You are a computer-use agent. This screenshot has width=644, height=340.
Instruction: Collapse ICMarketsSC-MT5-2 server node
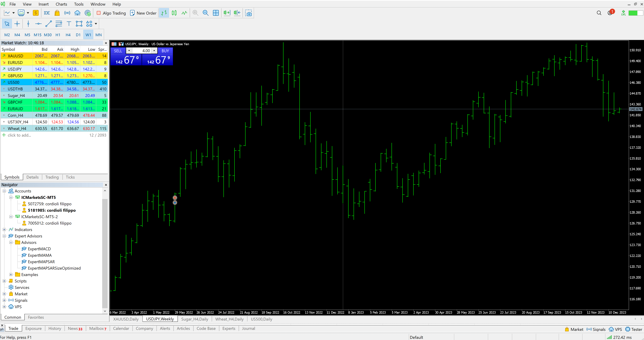click(x=11, y=217)
